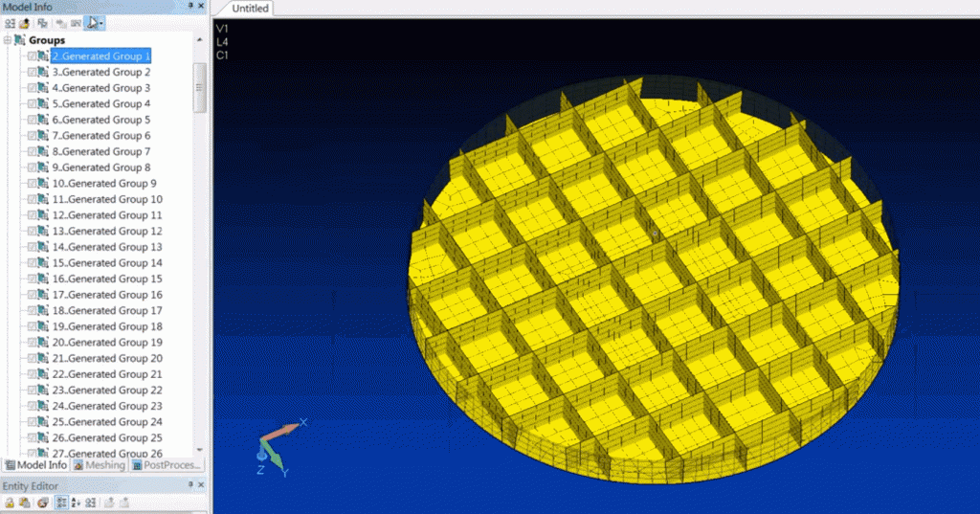Viewport: 980px width, 514px height.
Task: Click the group icon beside Generated Group 13
Action: coord(42,247)
